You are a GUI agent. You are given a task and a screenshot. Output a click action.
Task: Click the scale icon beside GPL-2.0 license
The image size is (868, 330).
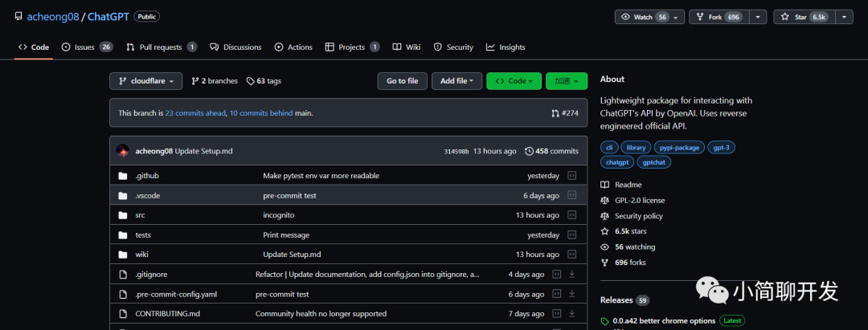tap(604, 200)
